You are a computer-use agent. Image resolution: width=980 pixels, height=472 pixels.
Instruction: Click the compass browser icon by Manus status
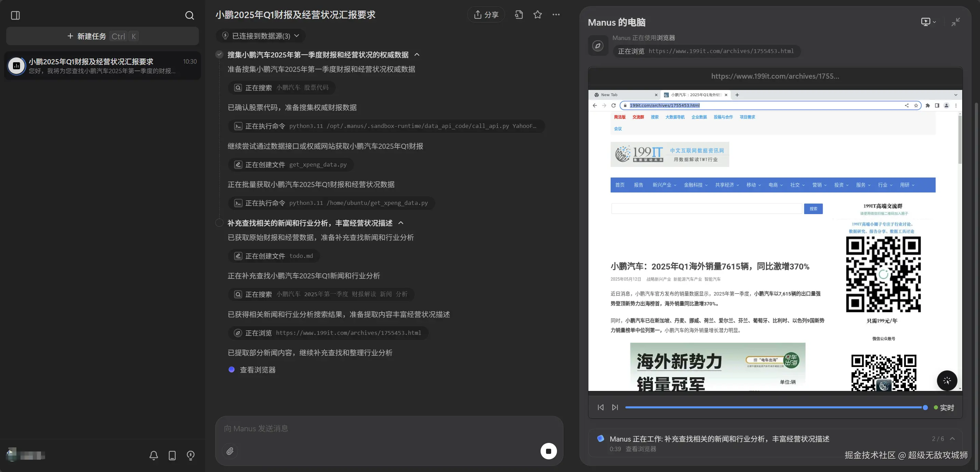click(x=598, y=46)
